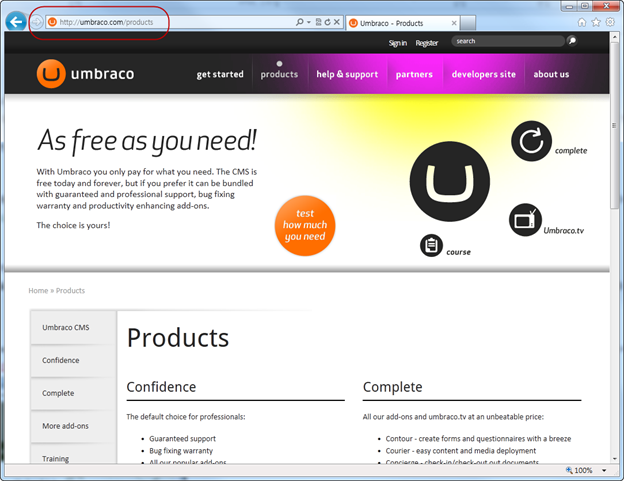Click the Guaranteed support bullet text
The width and height of the screenshot is (624, 481).
click(182, 439)
